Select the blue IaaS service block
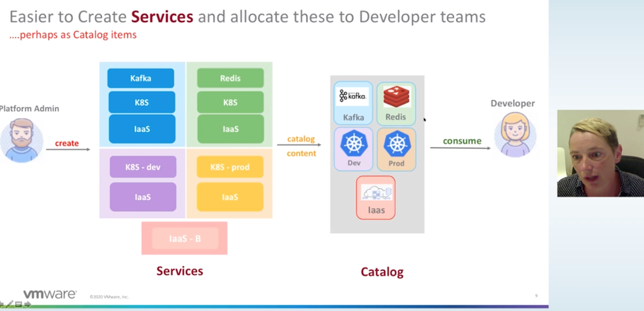This screenshot has width=644, height=311. (142, 129)
